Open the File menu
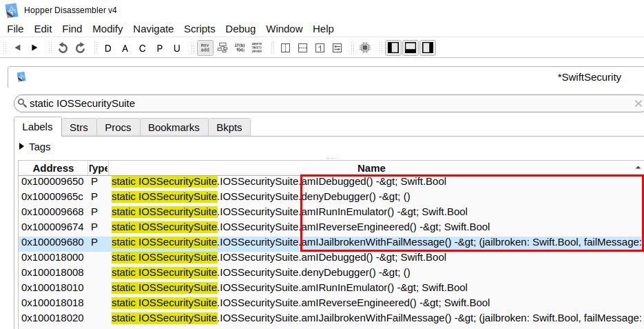Viewport: 644px width, 329px height. coord(16,29)
